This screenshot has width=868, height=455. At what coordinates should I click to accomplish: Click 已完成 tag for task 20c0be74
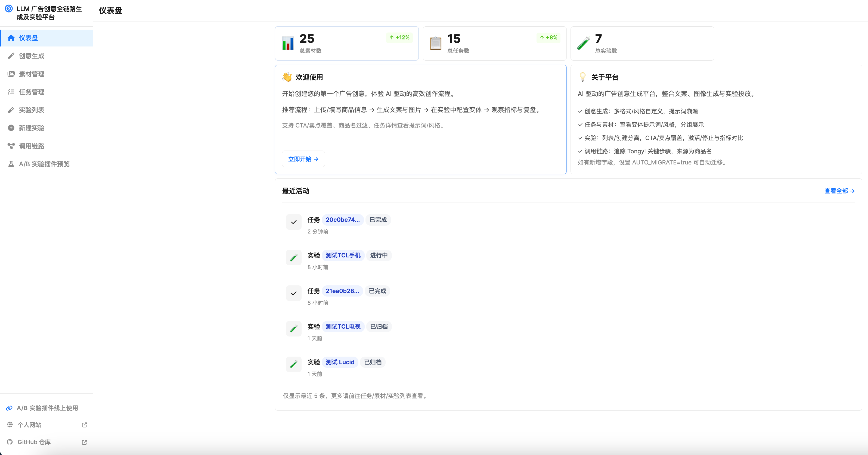click(x=378, y=220)
